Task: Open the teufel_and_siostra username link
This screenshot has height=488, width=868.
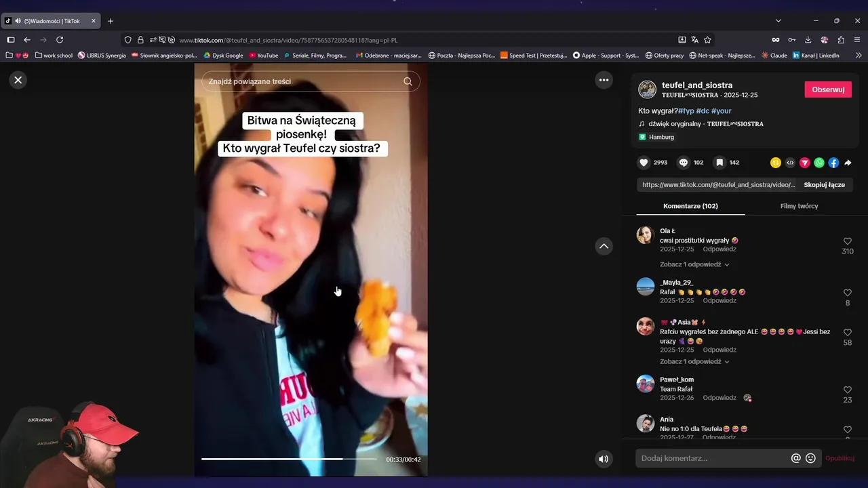Action: 697,85
